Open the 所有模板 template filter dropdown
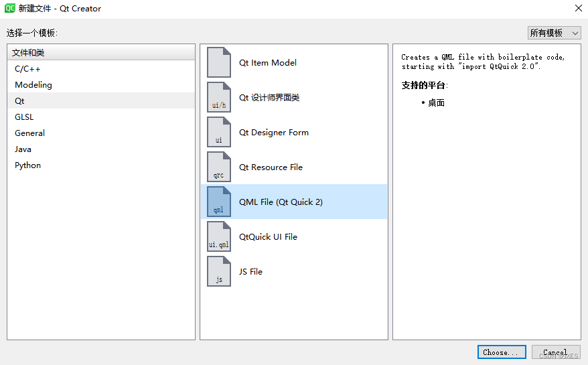This screenshot has height=365, width=588. [554, 33]
